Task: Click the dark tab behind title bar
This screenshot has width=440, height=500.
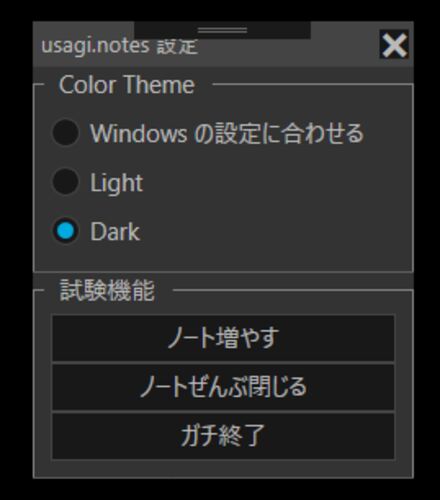Action: tap(222, 30)
